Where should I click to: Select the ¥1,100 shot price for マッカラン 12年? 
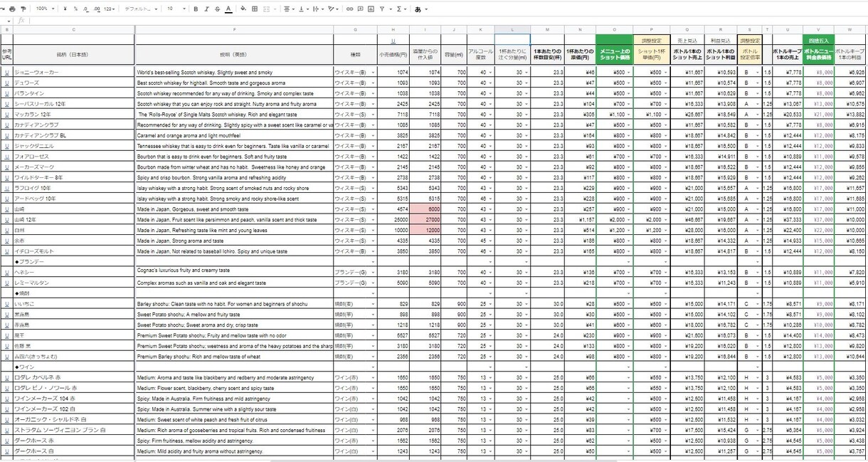(x=613, y=114)
